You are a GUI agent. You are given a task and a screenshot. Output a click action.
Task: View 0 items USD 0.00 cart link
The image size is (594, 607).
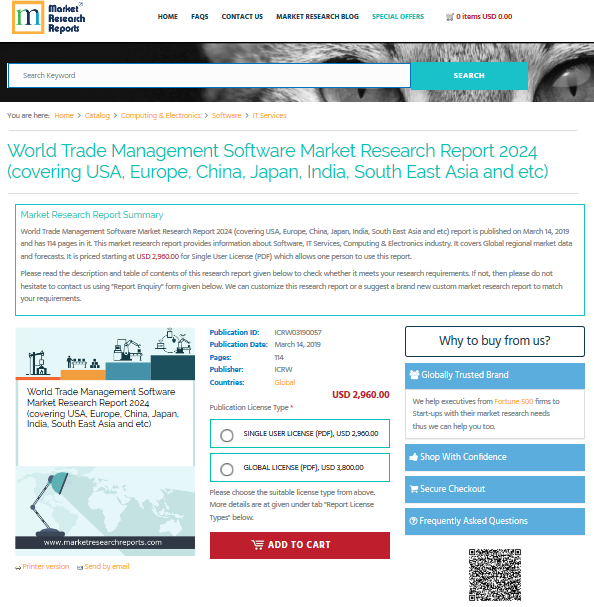[484, 17]
